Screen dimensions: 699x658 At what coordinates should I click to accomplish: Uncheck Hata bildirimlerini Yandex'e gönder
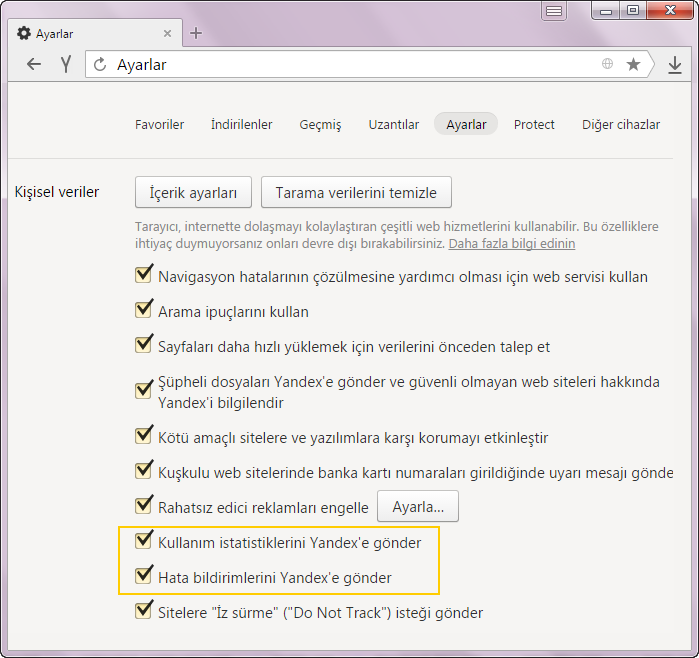click(144, 575)
